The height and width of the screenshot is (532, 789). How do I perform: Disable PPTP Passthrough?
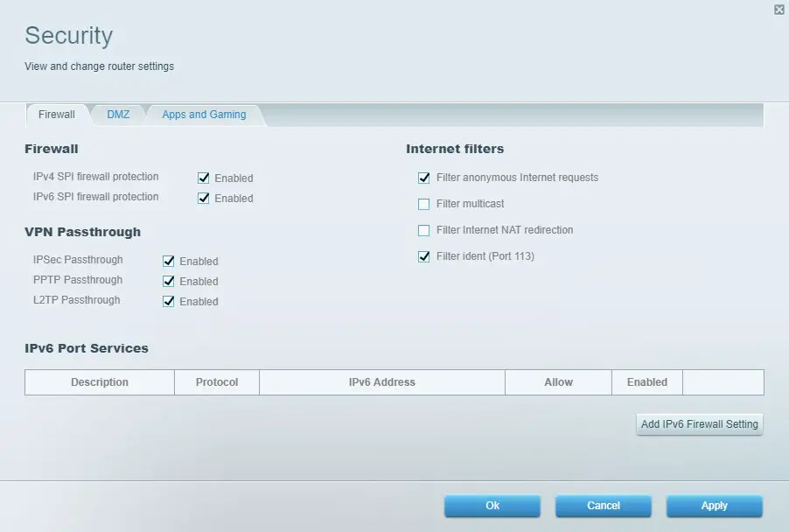click(169, 281)
